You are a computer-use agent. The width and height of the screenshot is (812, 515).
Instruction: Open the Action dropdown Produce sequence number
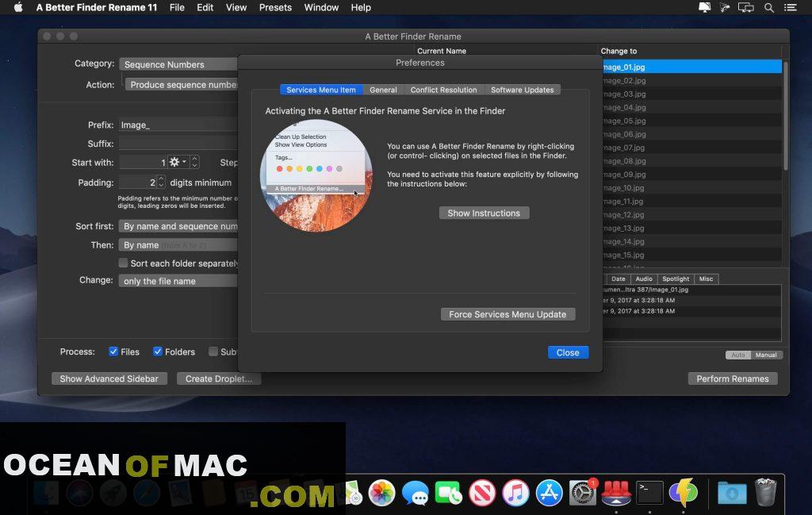[x=182, y=84]
